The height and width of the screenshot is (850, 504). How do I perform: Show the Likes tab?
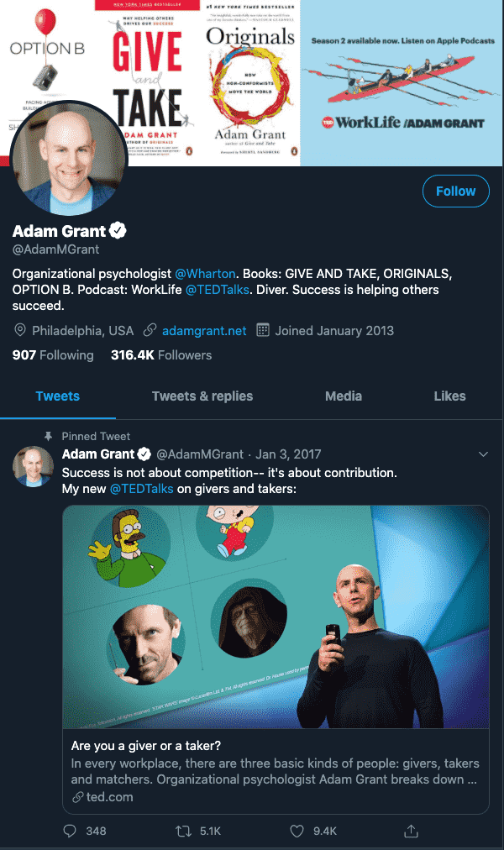pyautogui.click(x=449, y=396)
